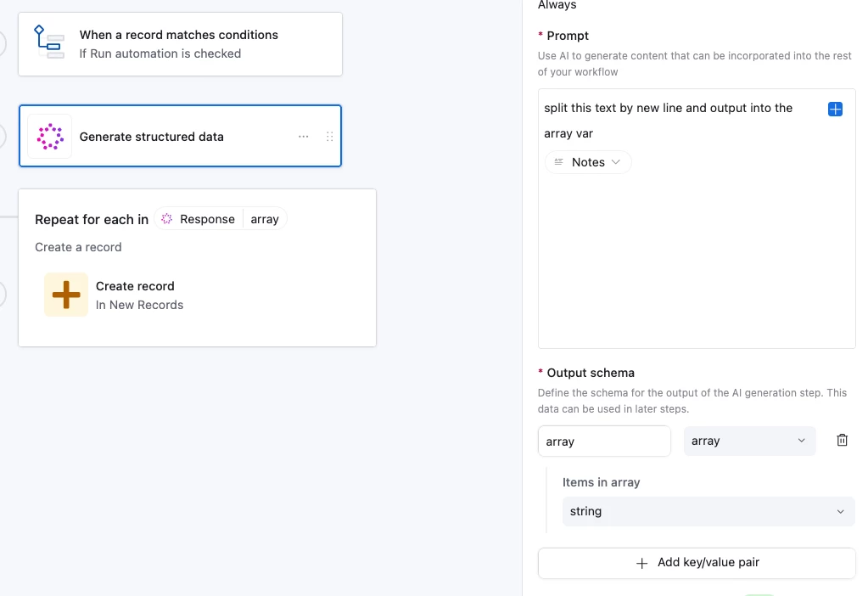Delete the array schema key with trash icon
Screen dimensions: 868x596
(x=842, y=441)
